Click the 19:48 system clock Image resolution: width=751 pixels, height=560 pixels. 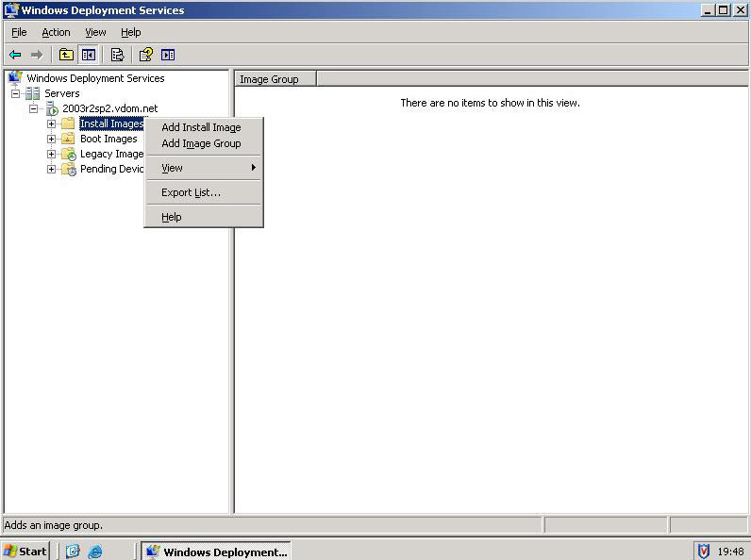[730, 552]
